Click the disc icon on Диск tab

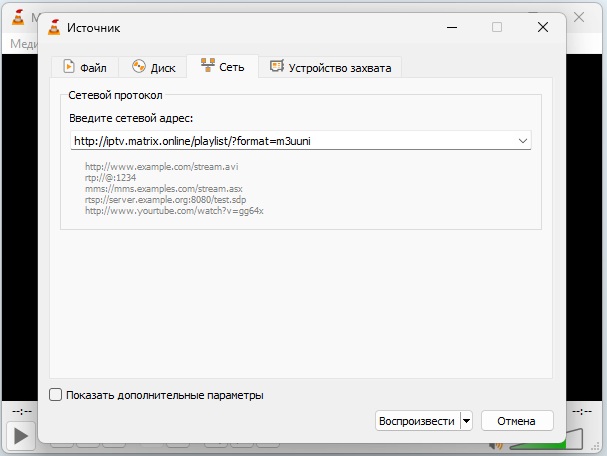point(139,67)
